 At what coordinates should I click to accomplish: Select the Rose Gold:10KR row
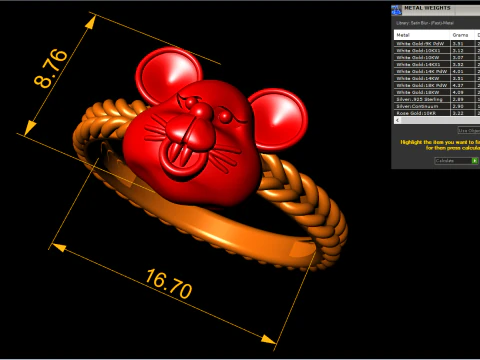pos(437,113)
